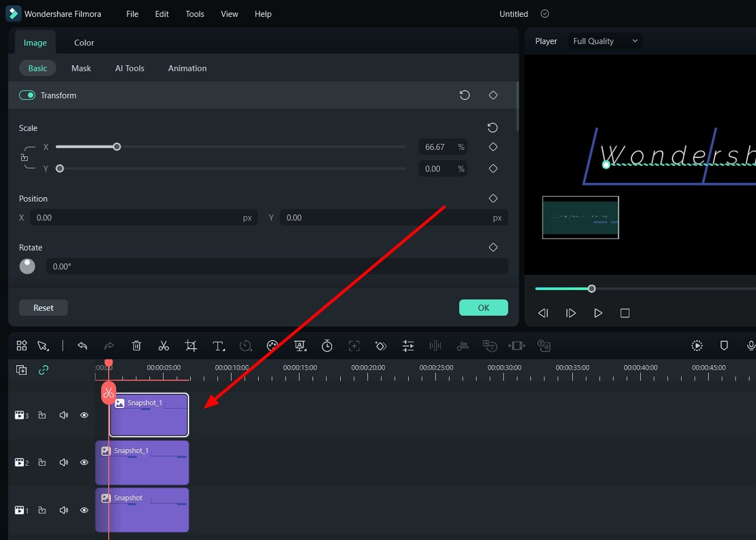The width and height of the screenshot is (756, 540).
Task: Lock track 1 with the lock icon
Action: (x=42, y=510)
